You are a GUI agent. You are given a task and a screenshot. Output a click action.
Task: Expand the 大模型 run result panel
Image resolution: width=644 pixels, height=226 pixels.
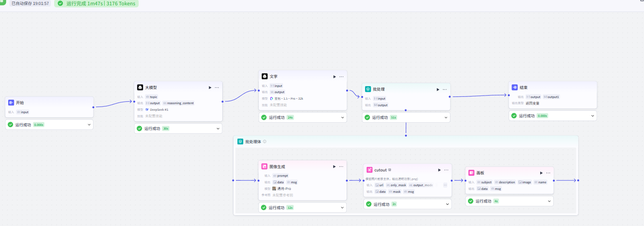218,128
